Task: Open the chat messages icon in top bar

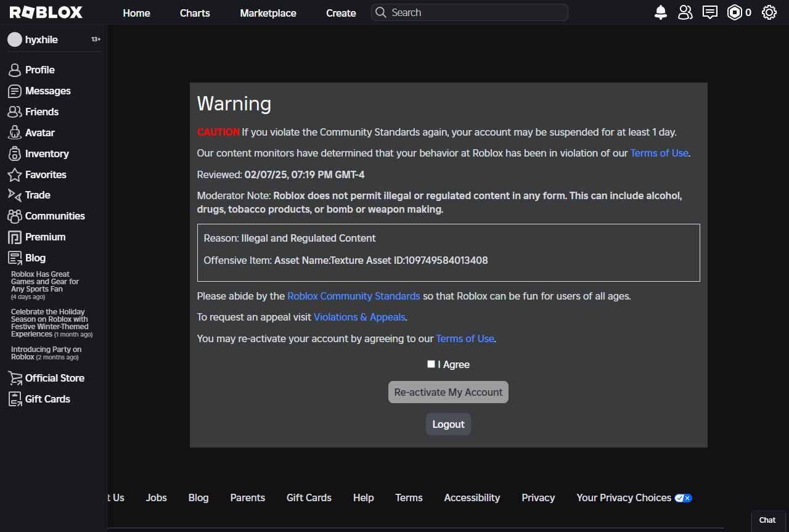Action: coord(709,12)
